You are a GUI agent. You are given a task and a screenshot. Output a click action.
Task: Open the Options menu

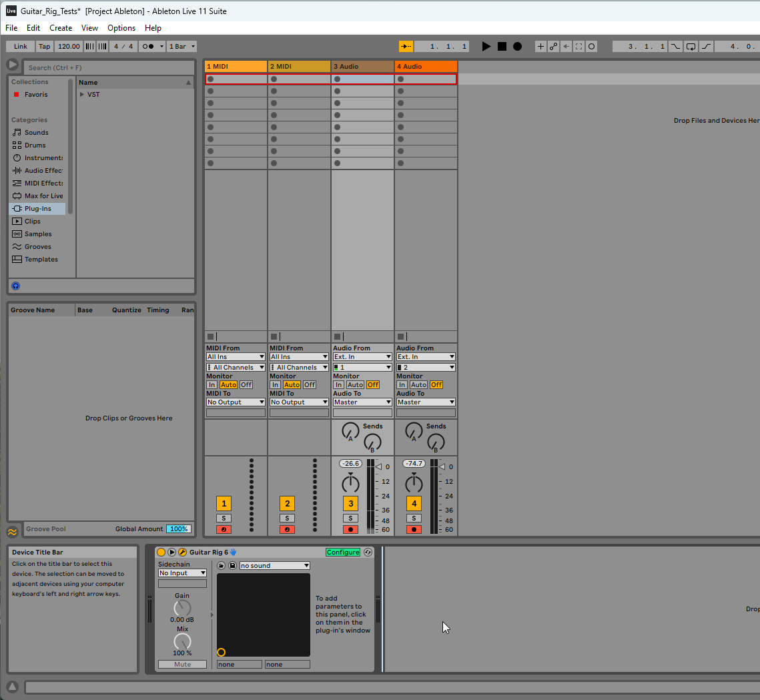point(121,28)
